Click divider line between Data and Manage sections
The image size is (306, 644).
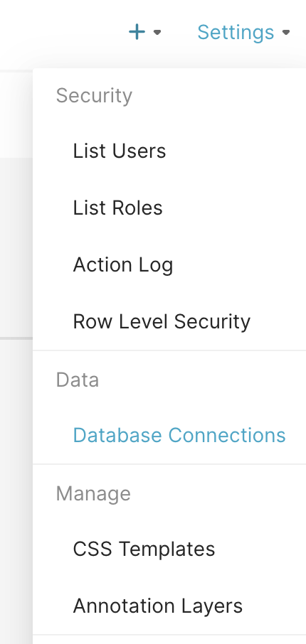pyautogui.click(x=169, y=464)
